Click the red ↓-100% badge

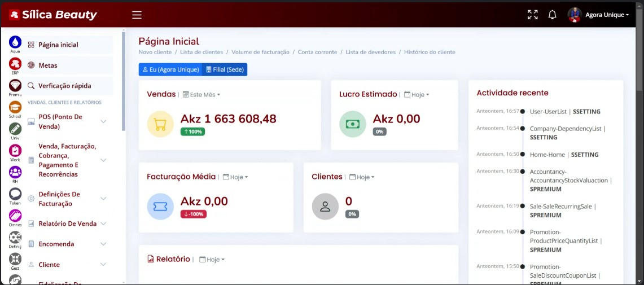194,214
